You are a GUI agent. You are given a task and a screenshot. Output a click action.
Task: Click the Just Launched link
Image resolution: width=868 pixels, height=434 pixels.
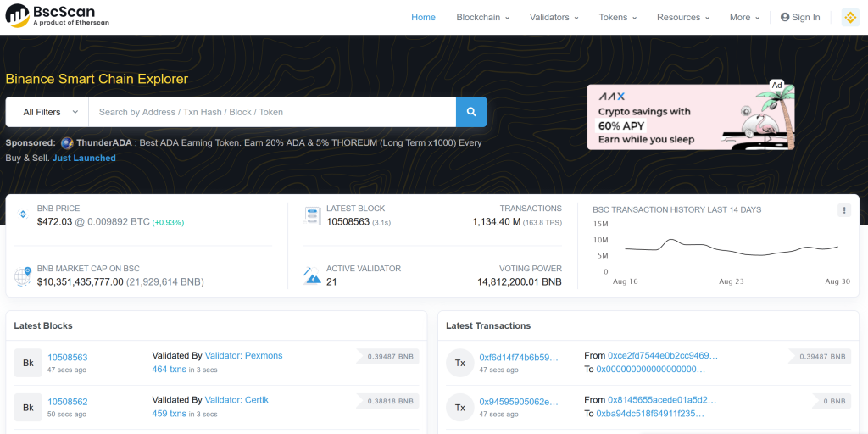[84, 158]
